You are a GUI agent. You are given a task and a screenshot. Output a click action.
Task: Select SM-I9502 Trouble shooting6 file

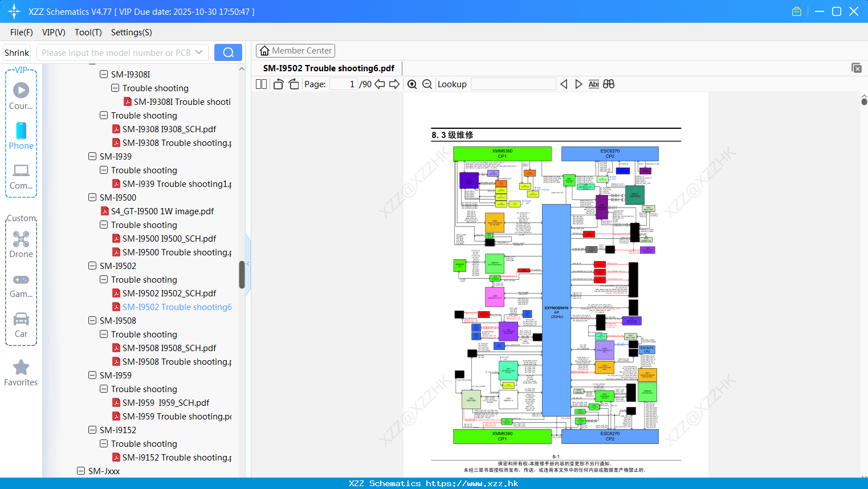[x=172, y=307]
